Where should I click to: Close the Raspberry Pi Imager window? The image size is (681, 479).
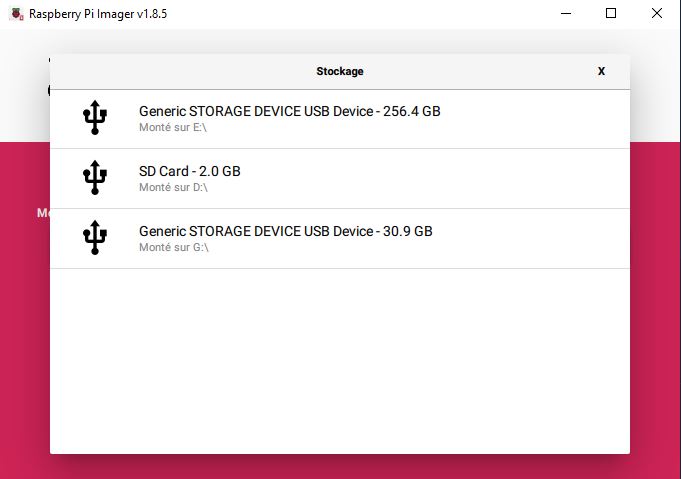657,13
